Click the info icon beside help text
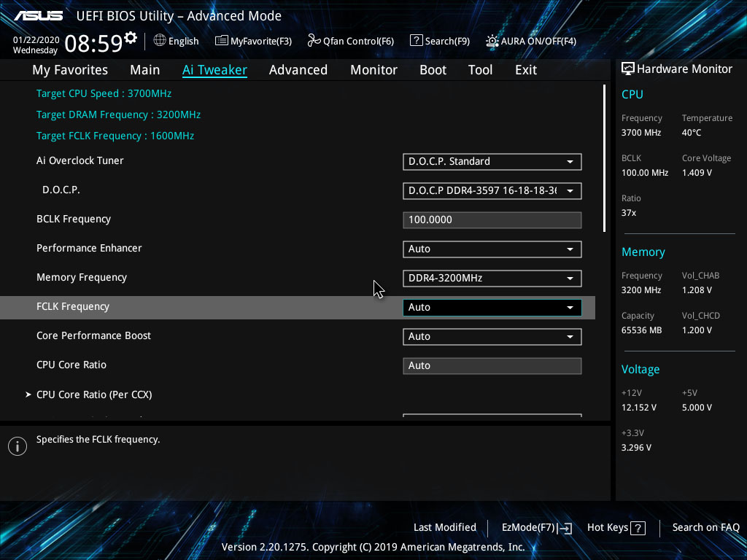Viewport: 747px width, 560px height. click(18, 446)
